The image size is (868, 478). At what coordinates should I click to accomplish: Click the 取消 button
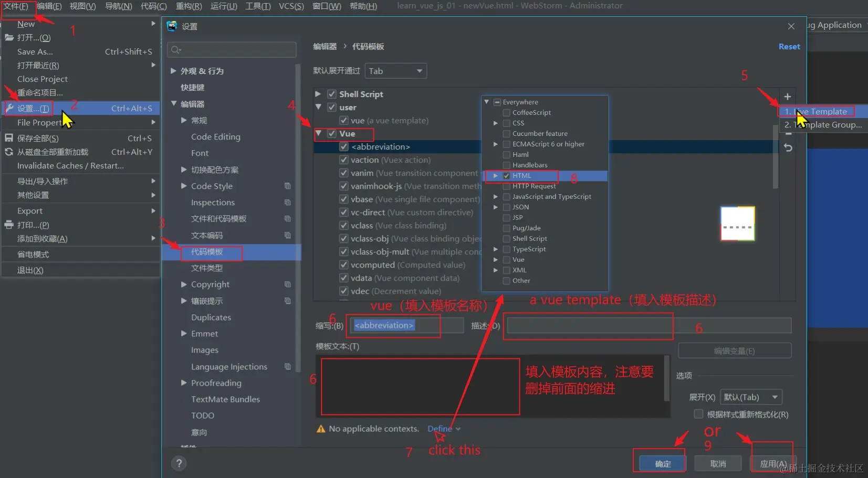718,464
